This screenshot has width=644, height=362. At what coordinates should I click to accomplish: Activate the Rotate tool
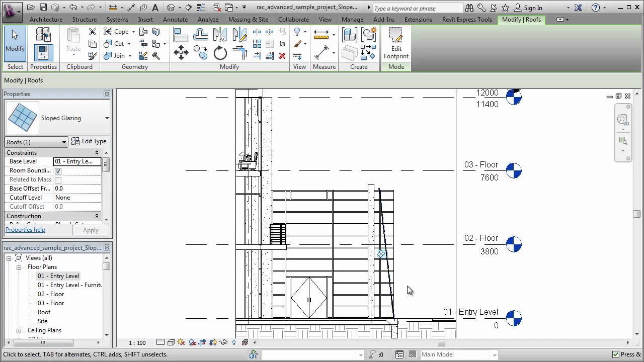(x=220, y=52)
